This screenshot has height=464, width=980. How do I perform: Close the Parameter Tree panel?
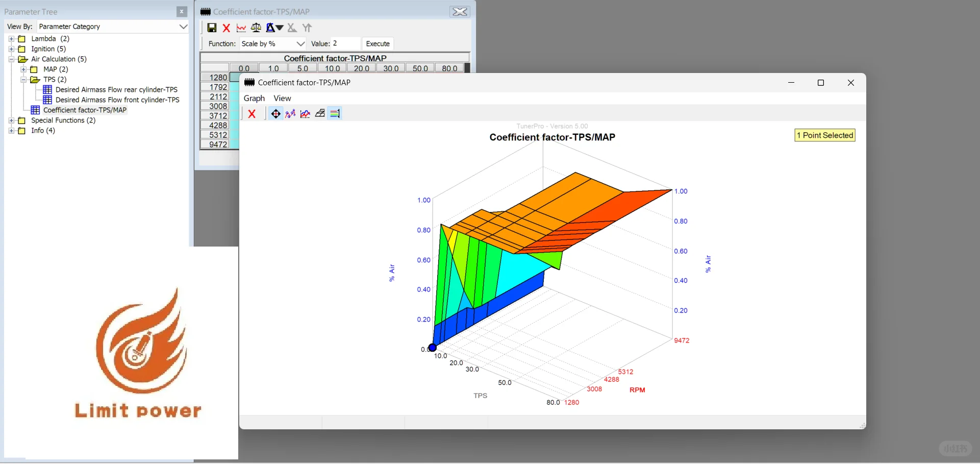click(182, 12)
